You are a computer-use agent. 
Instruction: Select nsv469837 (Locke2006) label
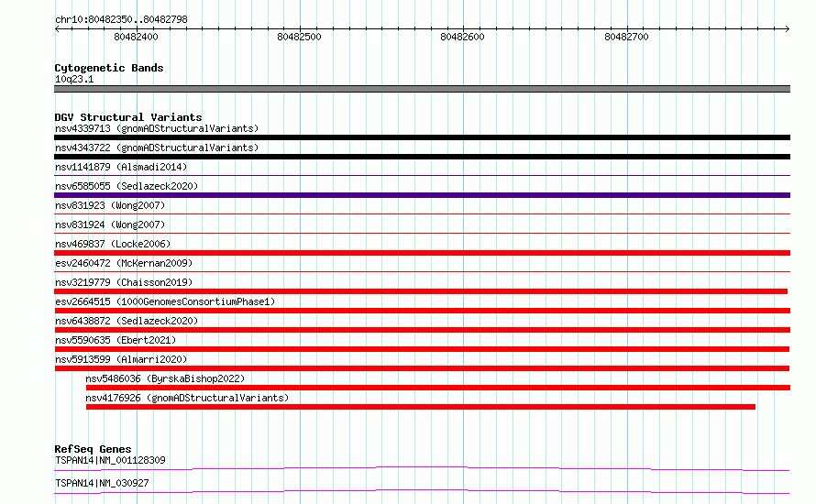click(113, 244)
